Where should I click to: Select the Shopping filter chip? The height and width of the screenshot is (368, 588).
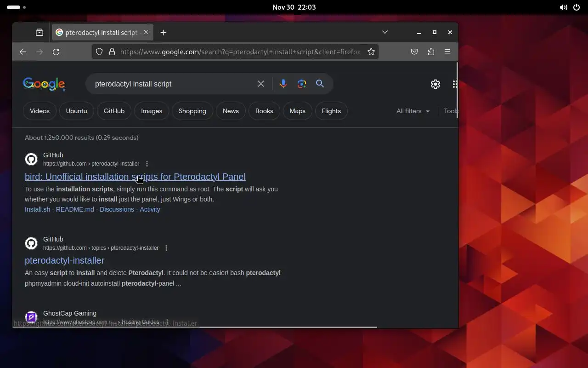(x=192, y=111)
